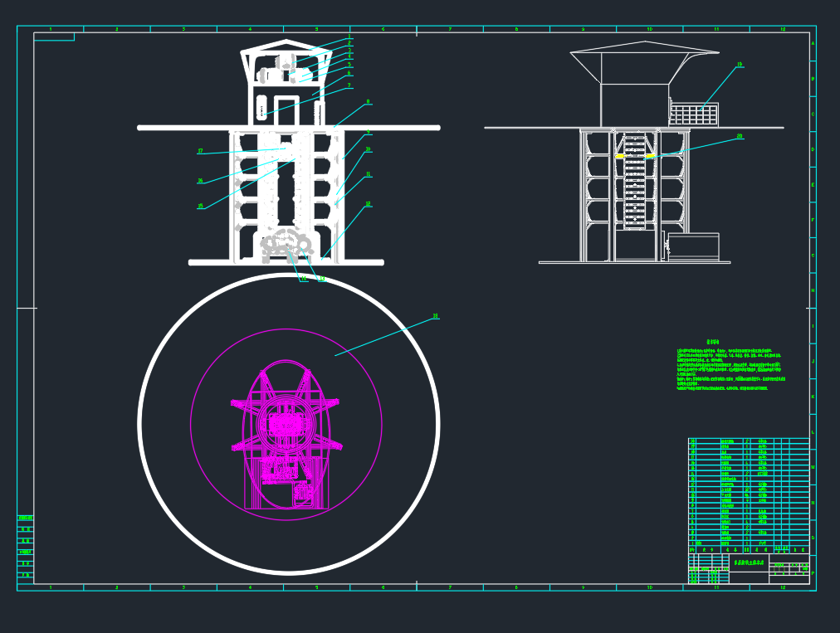
Task: Click row 20 in the parts list table
Action: 749,441
